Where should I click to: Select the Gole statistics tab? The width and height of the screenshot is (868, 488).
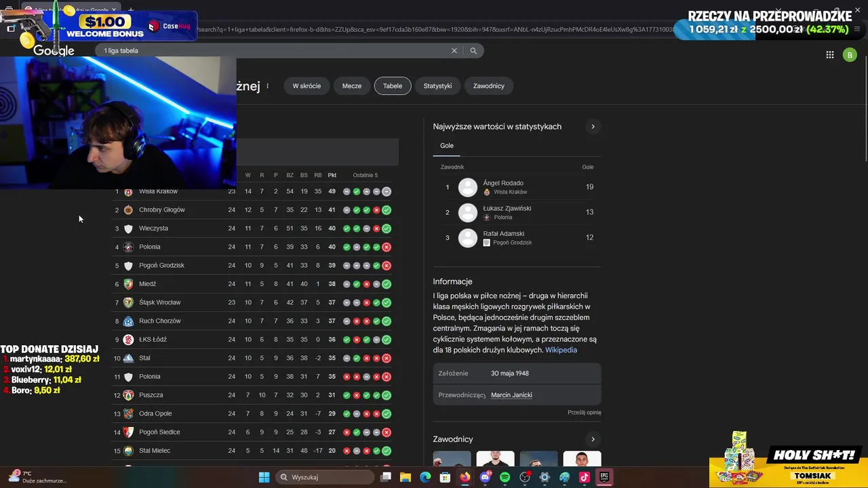point(446,146)
